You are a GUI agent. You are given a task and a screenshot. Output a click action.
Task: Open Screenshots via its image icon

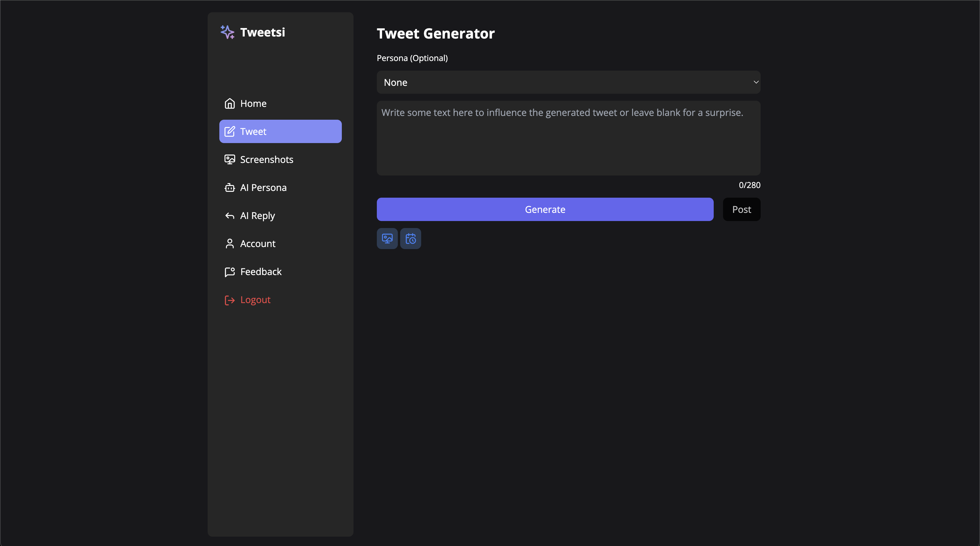pos(230,159)
